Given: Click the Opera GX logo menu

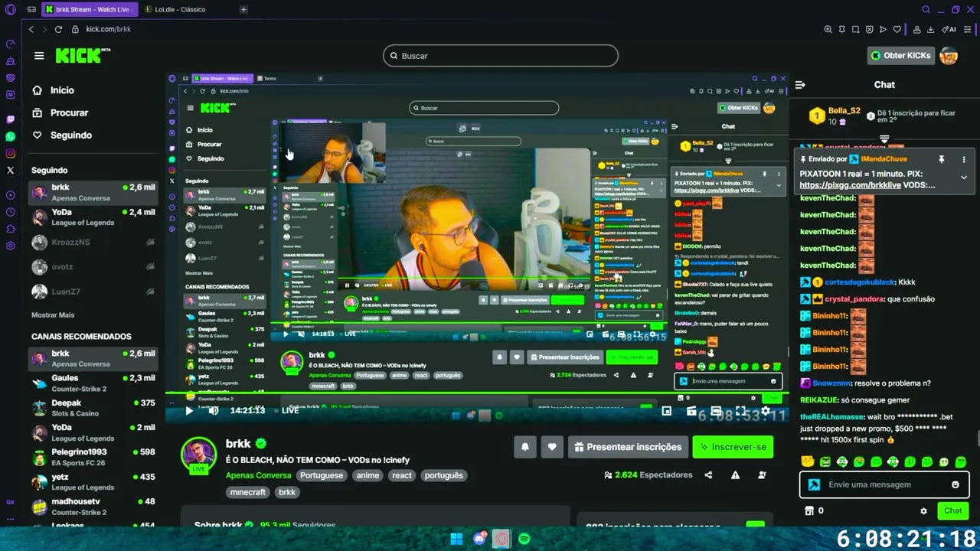Looking at the screenshot, I should (10, 9).
